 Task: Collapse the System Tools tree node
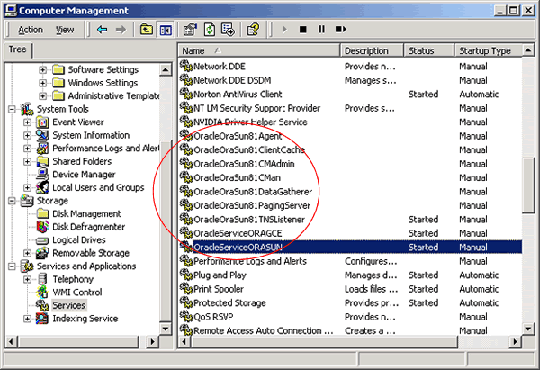tap(12, 109)
